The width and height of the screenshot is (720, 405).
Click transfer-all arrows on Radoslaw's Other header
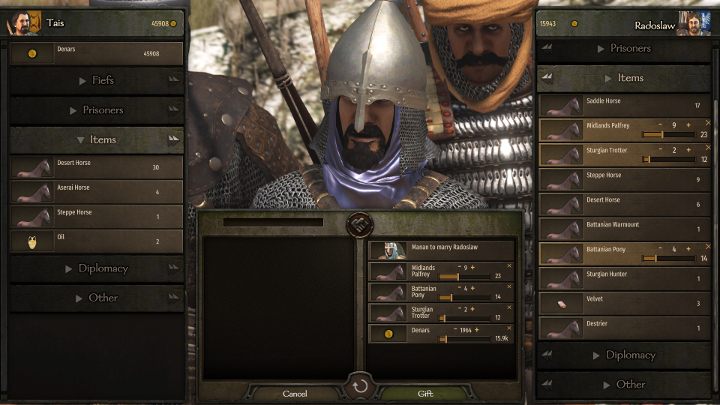(x=546, y=383)
